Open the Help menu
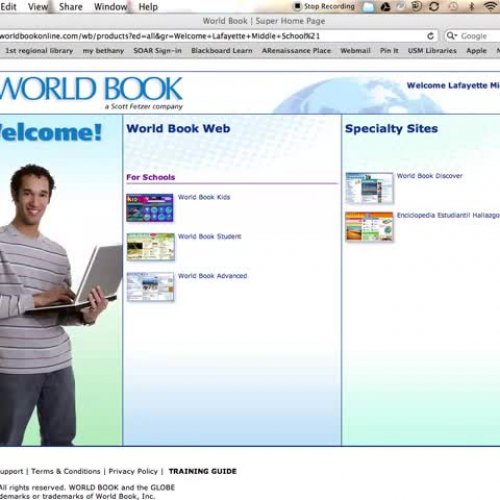 (x=148, y=7)
